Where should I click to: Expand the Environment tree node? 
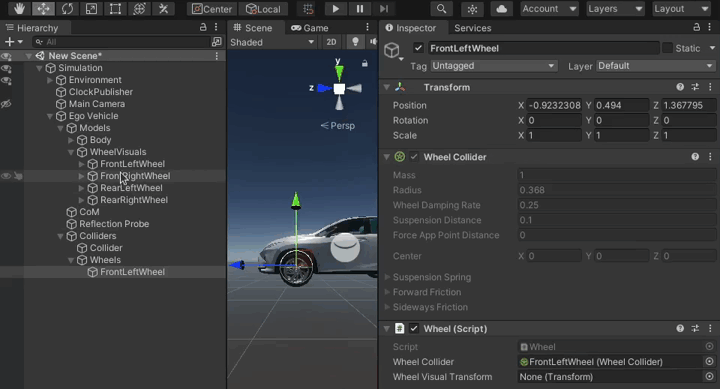(50, 80)
